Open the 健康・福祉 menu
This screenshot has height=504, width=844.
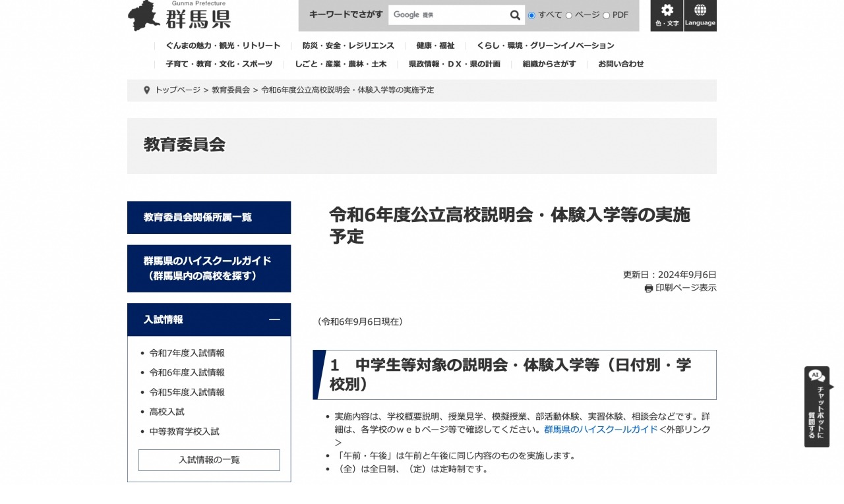(x=435, y=45)
